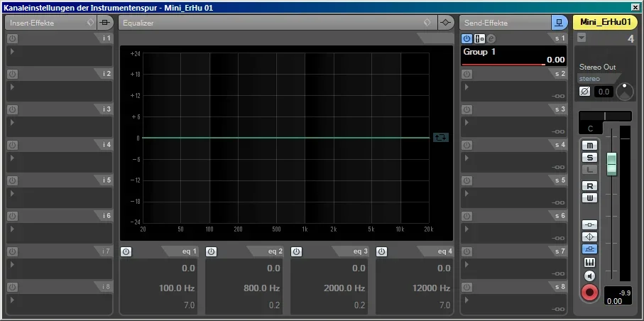Activate send slot s 5 power
644x321 pixels.
pos(466,180)
